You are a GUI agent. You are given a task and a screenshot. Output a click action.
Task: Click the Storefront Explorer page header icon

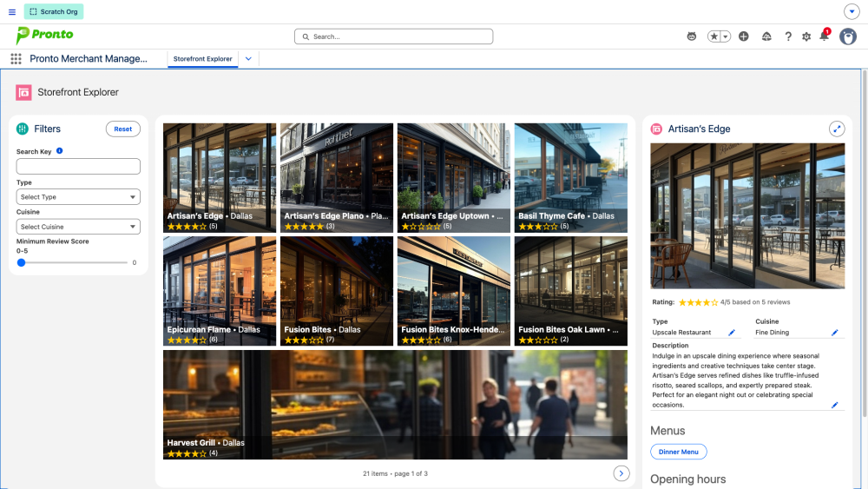coord(23,92)
